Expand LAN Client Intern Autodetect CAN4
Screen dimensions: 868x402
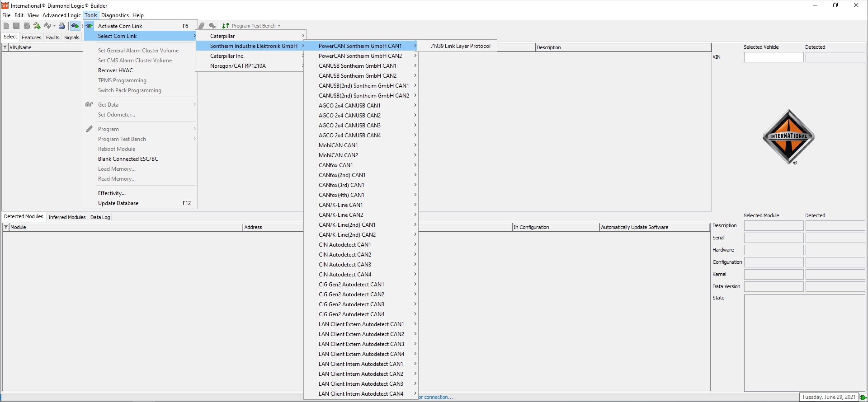click(x=361, y=394)
